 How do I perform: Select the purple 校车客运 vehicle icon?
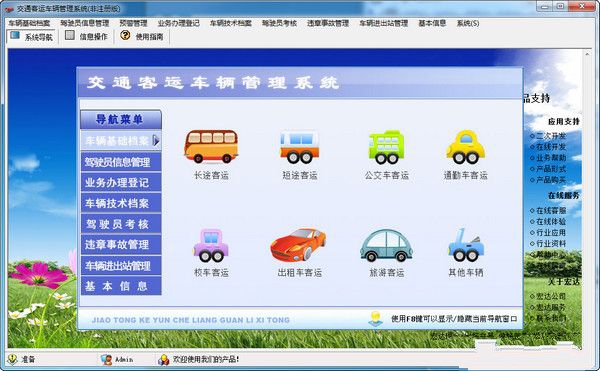tap(211, 245)
